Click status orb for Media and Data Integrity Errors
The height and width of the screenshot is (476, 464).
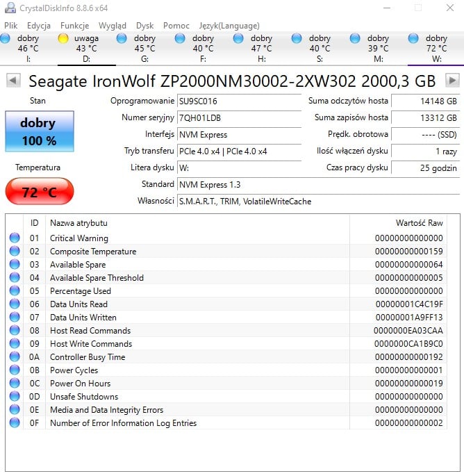(x=15, y=409)
